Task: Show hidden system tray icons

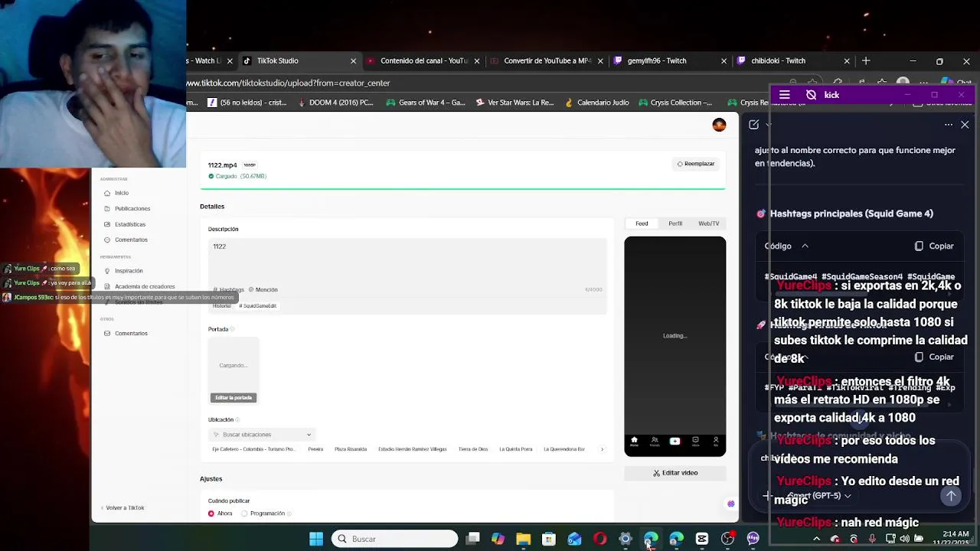Action: click(816, 539)
